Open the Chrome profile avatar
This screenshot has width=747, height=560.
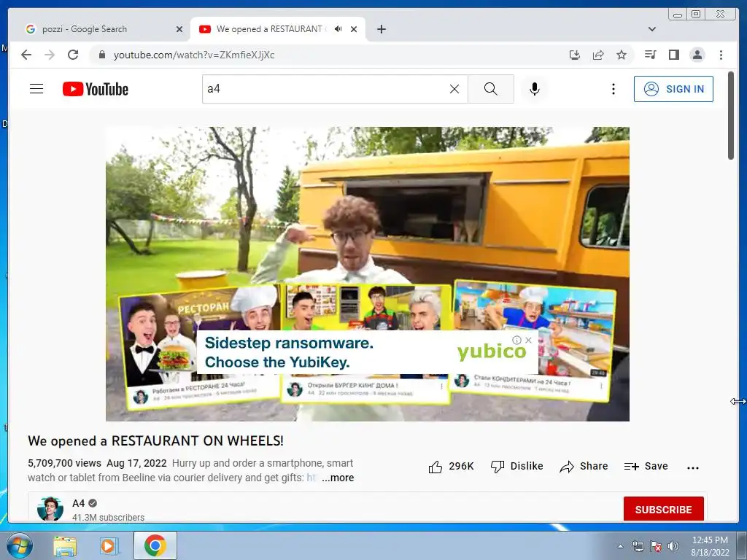(x=697, y=55)
